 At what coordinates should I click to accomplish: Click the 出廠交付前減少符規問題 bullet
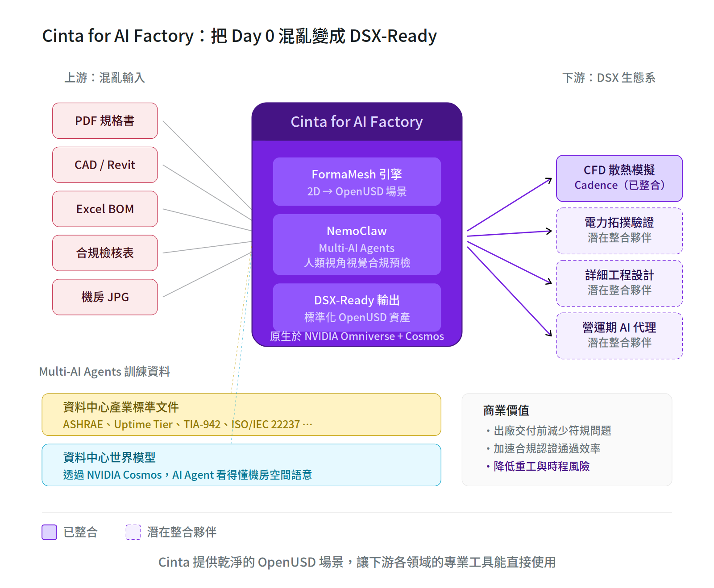point(548,431)
